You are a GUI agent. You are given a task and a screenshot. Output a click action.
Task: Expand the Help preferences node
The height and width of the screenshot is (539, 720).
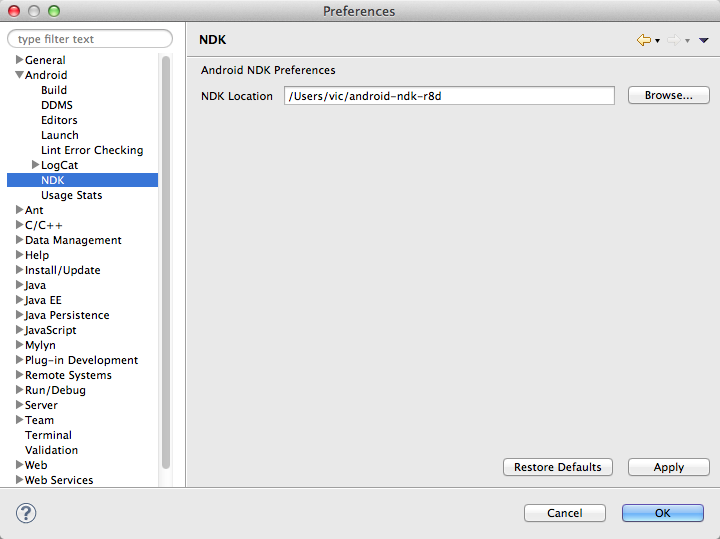[x=19, y=255]
